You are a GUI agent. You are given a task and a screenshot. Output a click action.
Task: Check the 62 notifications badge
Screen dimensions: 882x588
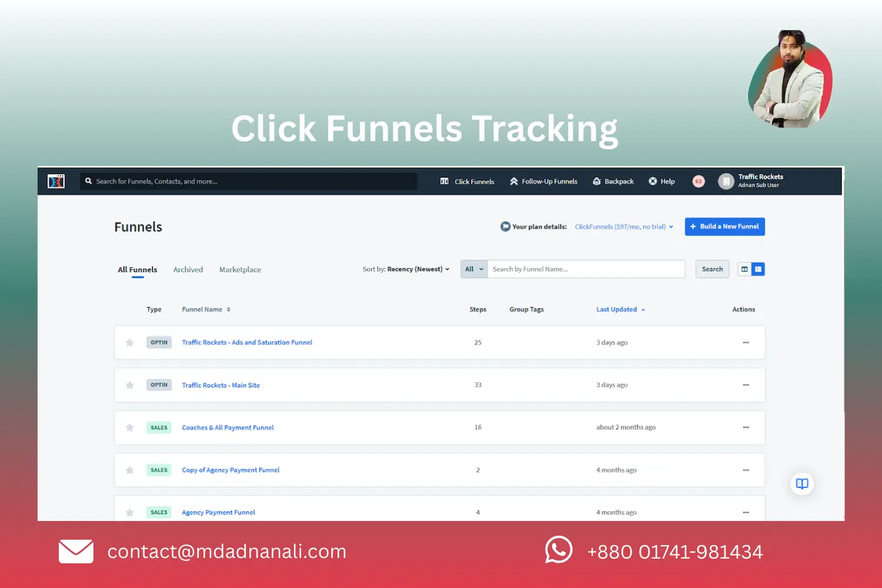[698, 181]
